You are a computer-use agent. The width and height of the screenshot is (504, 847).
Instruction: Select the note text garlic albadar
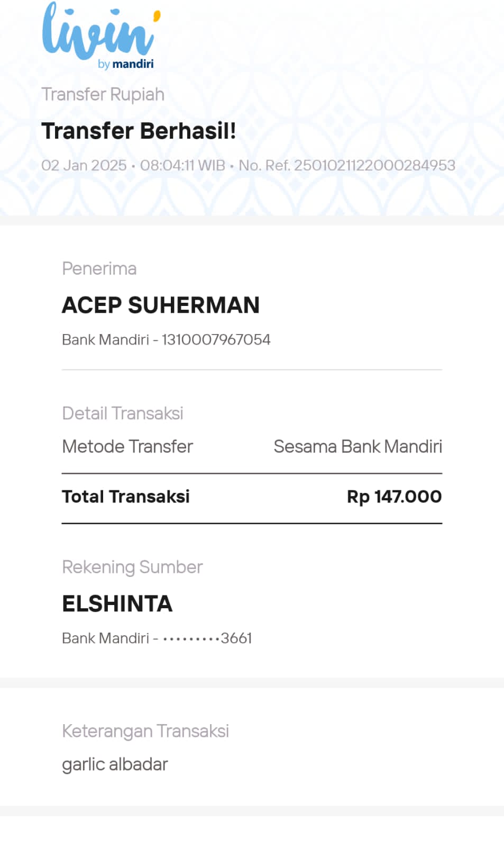pyautogui.click(x=115, y=764)
